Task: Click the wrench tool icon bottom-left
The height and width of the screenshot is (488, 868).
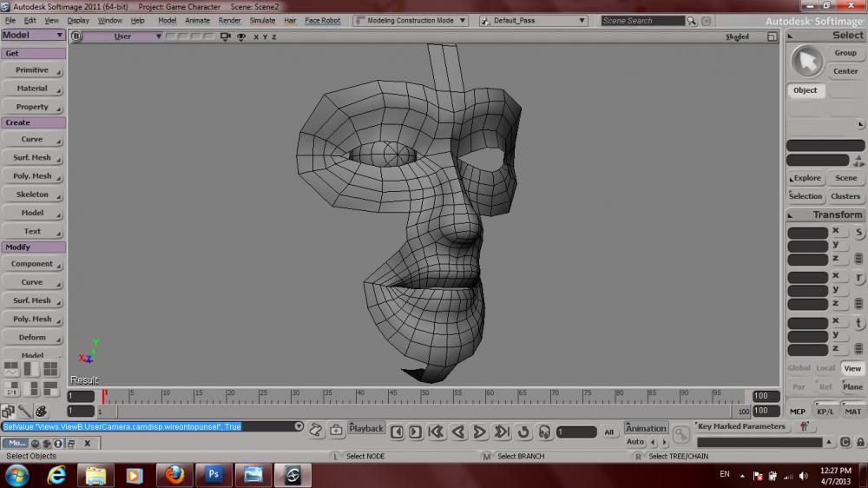Action: (x=24, y=411)
